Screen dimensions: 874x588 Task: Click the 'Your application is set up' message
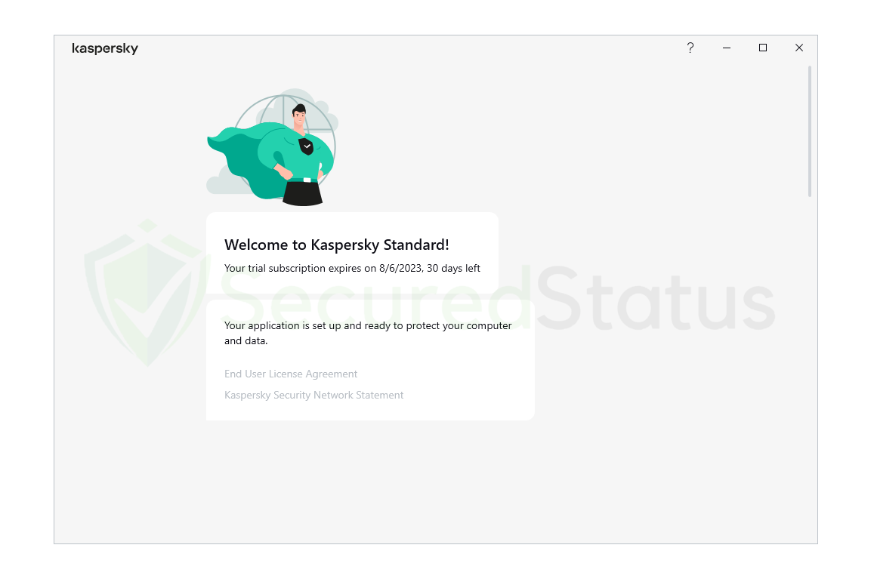[x=368, y=333]
